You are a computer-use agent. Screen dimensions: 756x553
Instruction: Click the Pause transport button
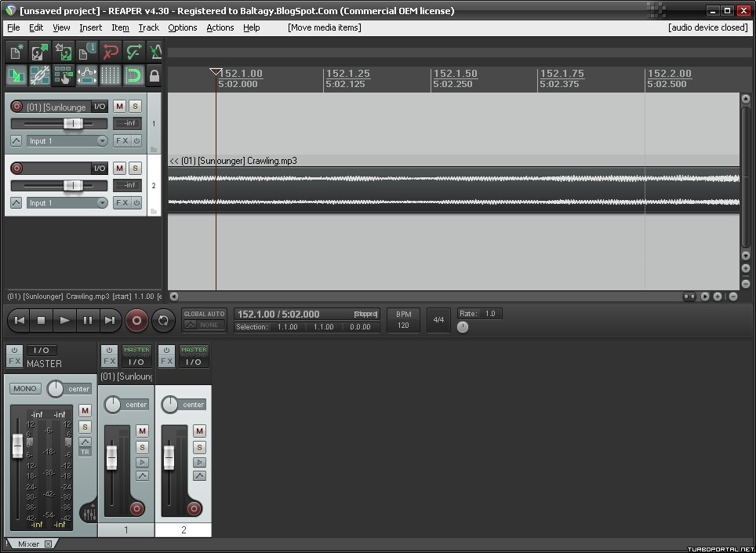pyautogui.click(x=87, y=320)
